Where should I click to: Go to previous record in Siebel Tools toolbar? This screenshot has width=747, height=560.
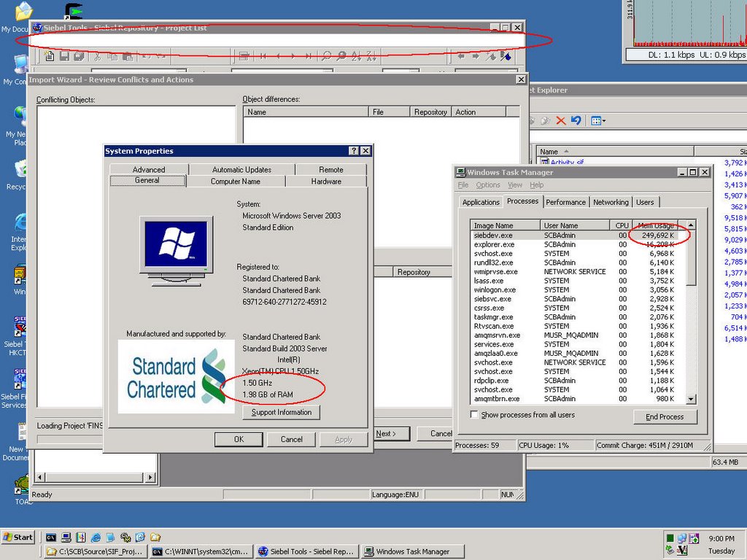point(278,56)
